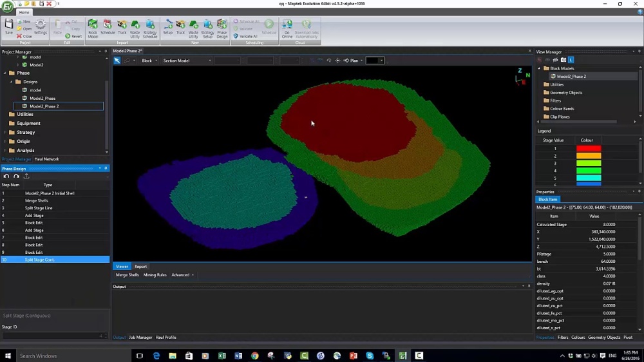The height and width of the screenshot is (362, 644).
Task: Create a new Setup
Action: 167,27
